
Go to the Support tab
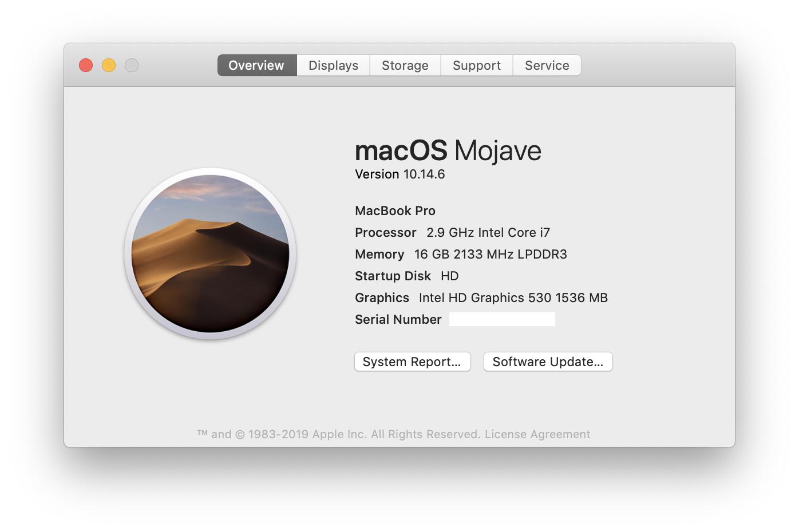(477, 65)
